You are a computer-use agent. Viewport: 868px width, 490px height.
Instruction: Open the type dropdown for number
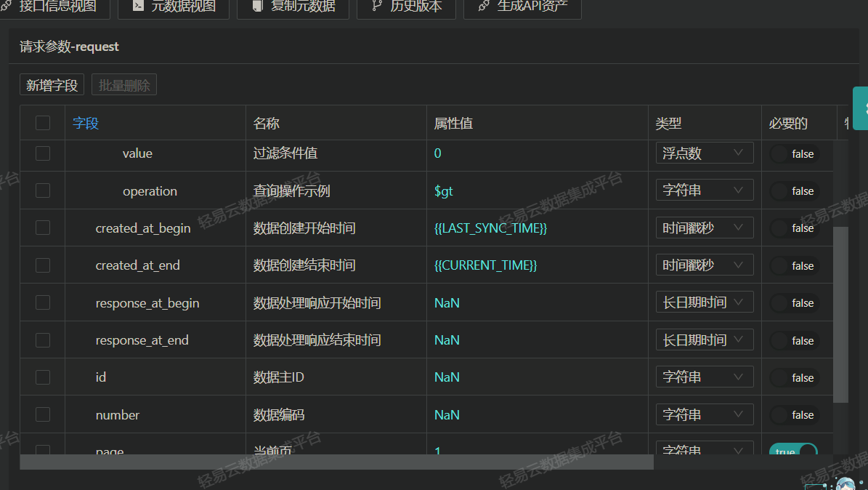tap(704, 414)
